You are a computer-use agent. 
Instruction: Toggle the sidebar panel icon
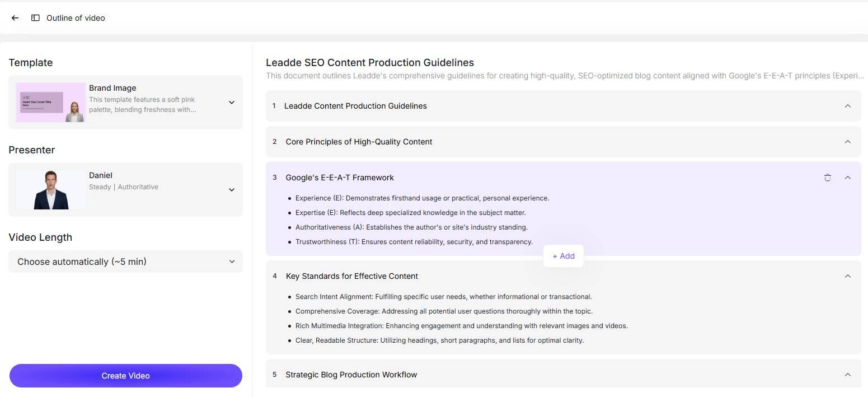coord(35,18)
